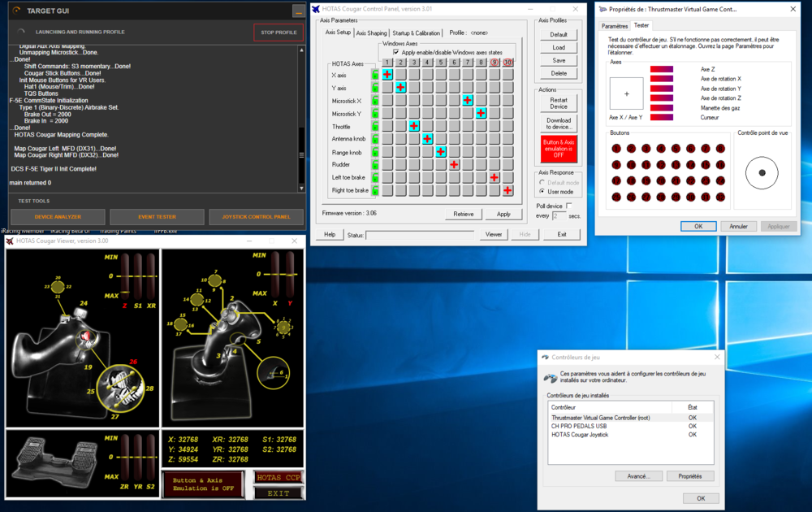812x512 pixels.
Task: Uncheck Apply enable/disable Windows axes states
Action: pyautogui.click(x=396, y=52)
